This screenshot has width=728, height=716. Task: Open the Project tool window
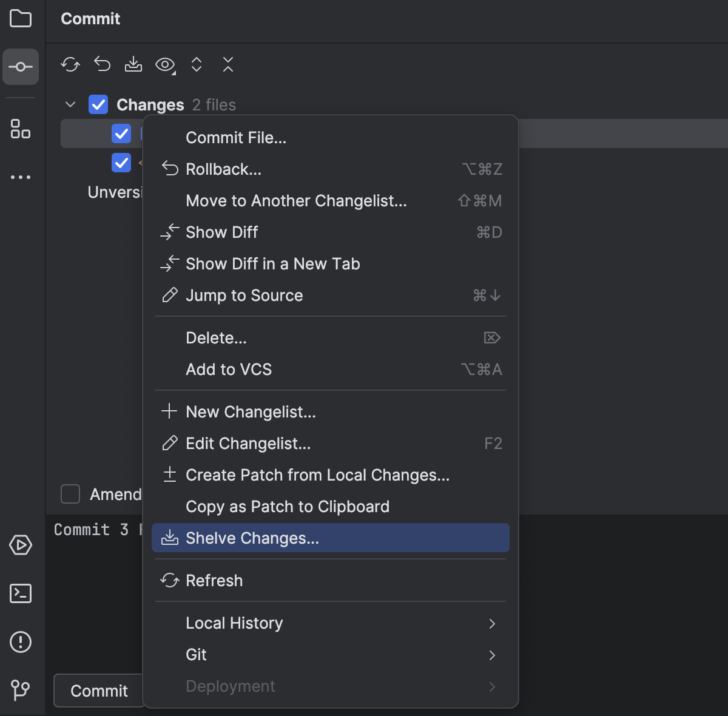tap(21, 19)
